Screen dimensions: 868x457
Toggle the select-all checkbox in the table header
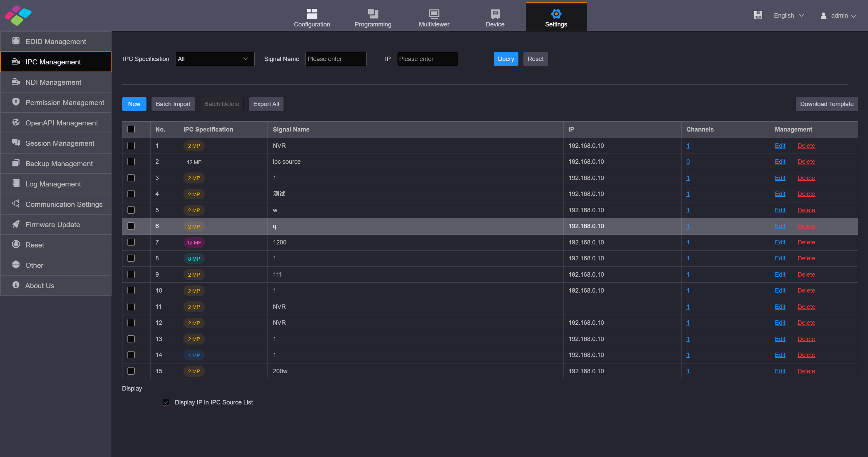[131, 130]
